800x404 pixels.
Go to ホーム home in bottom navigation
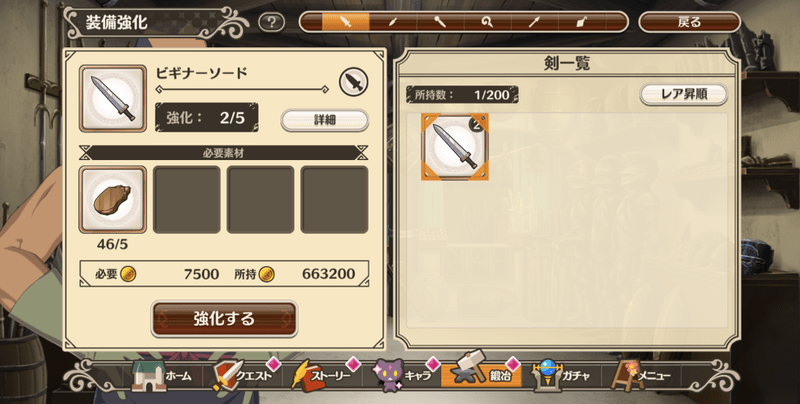162,376
